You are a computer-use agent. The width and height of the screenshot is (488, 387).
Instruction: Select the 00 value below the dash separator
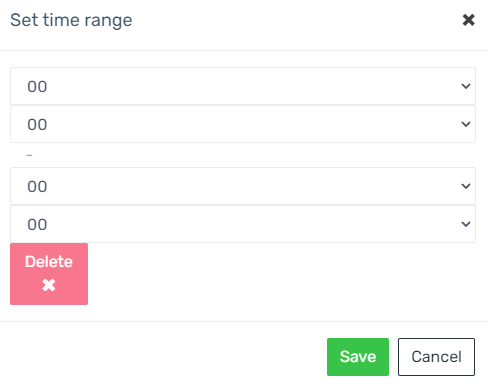coord(37,187)
